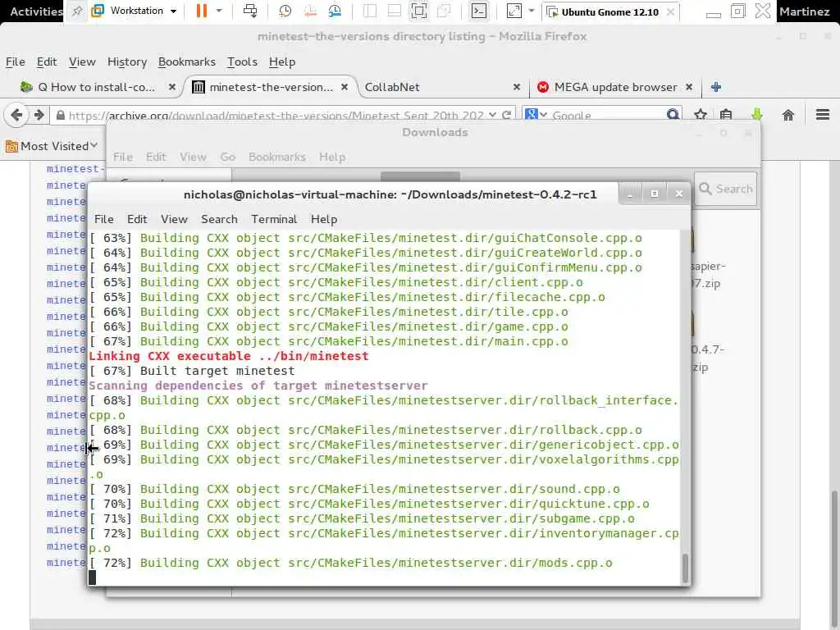Click the search magnifier icon in Firefox
Viewport: 840px width, 630px height.
click(x=673, y=115)
